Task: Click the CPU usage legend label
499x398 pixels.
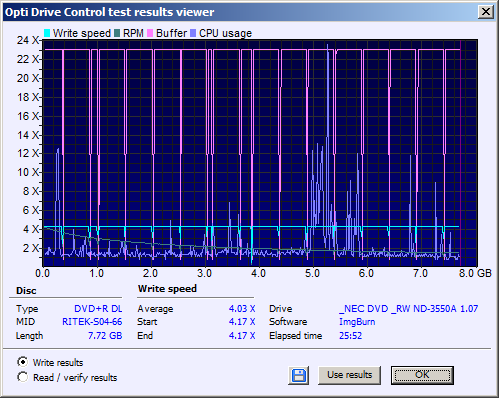Action: point(225,33)
